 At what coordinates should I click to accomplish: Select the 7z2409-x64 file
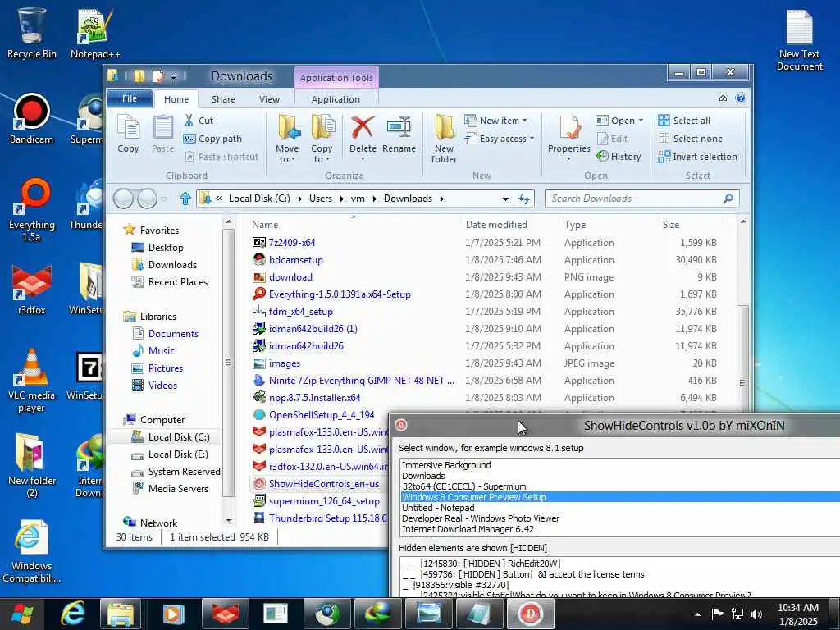pyautogui.click(x=292, y=243)
